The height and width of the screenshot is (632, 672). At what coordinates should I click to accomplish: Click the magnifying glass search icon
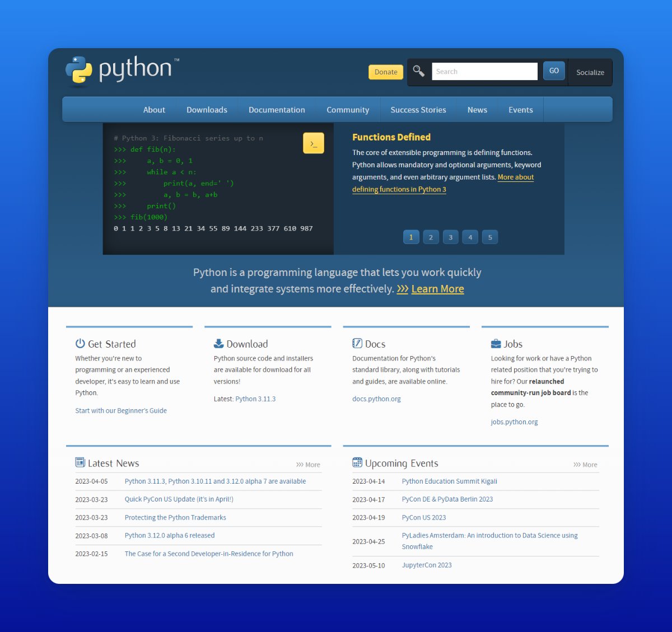coord(418,72)
